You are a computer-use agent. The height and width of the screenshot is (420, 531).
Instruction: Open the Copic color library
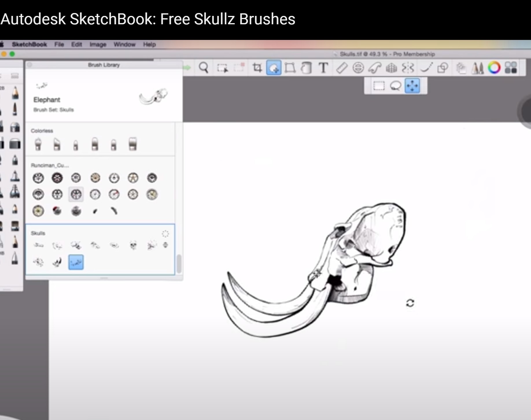[511, 68]
